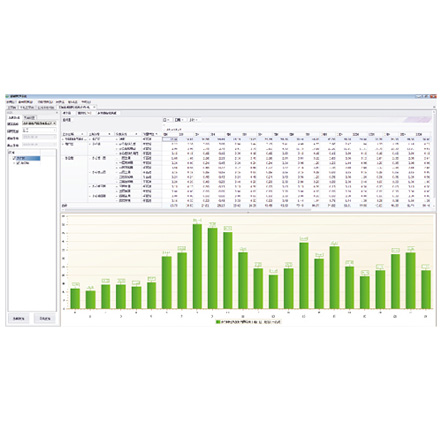
Task: Click the right button at the bottom of the query panel
Action: pos(45,319)
